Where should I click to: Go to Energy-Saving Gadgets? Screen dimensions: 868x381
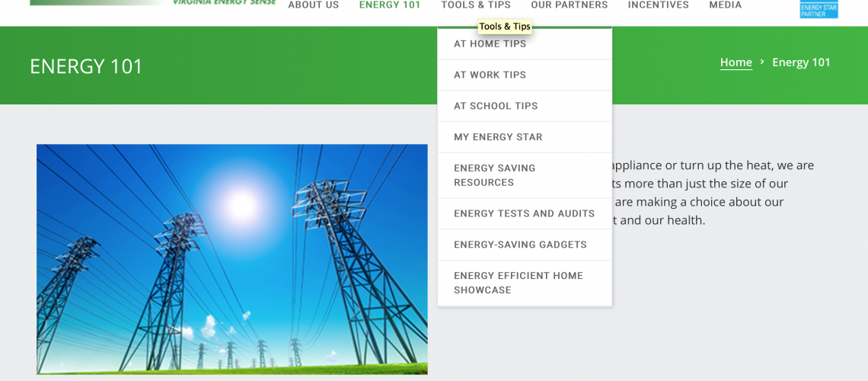pos(520,245)
